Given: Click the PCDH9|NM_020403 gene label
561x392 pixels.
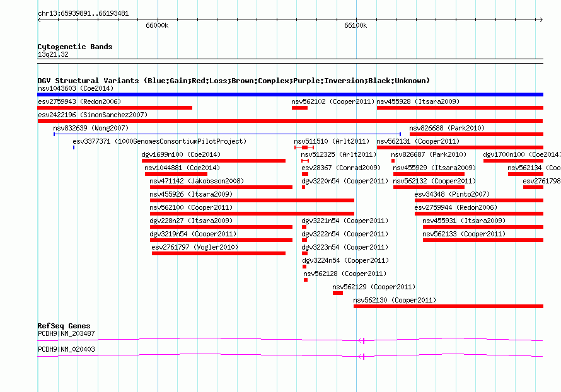Looking at the screenshot, I should click(66, 349).
